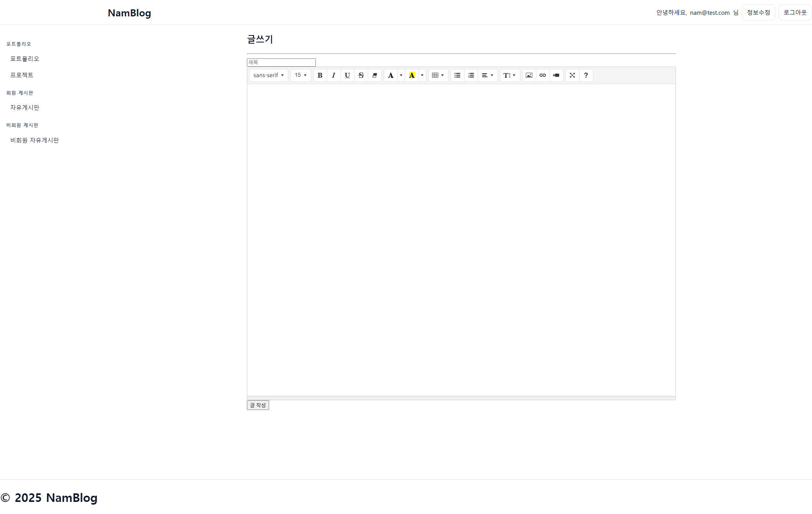Click the insert link icon
The width and height of the screenshot is (812, 514).
543,75
